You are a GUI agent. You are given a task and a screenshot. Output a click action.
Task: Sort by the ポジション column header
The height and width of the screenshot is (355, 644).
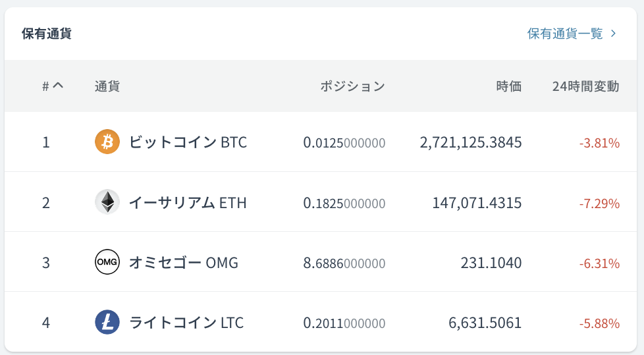tap(352, 86)
